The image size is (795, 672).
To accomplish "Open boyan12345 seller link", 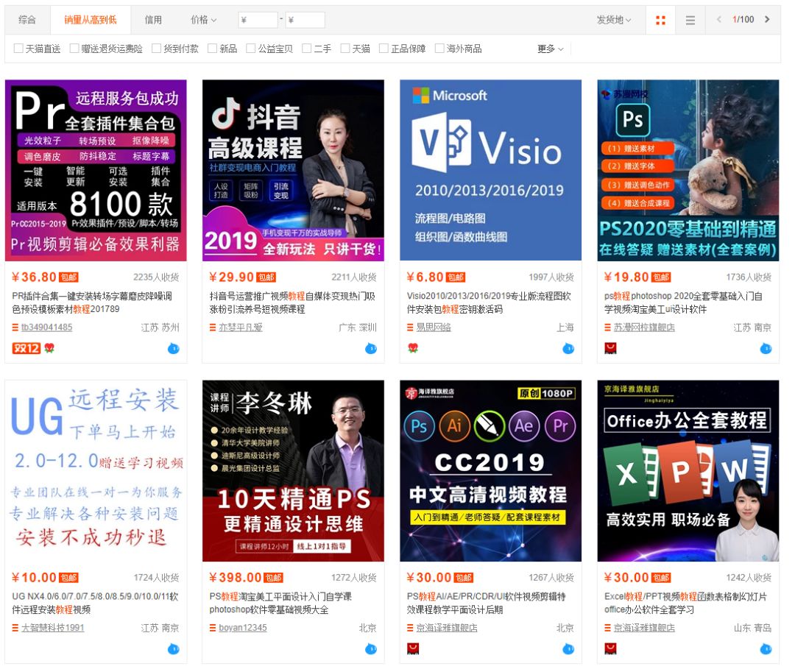I will [x=243, y=628].
